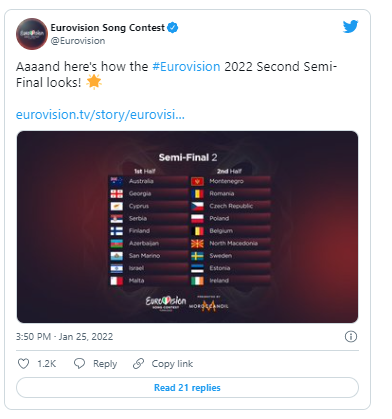Image resolution: width=392 pixels, height=419 pixels.
Task: Click the 3:50 PM Jan 25, 2022 timestamp
Action: (x=64, y=337)
